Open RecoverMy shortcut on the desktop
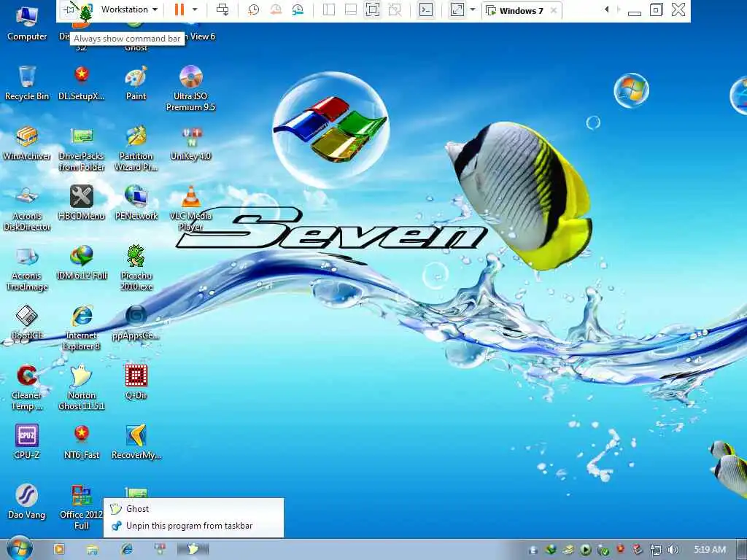Viewport: 747px width, 560px height. [x=136, y=443]
